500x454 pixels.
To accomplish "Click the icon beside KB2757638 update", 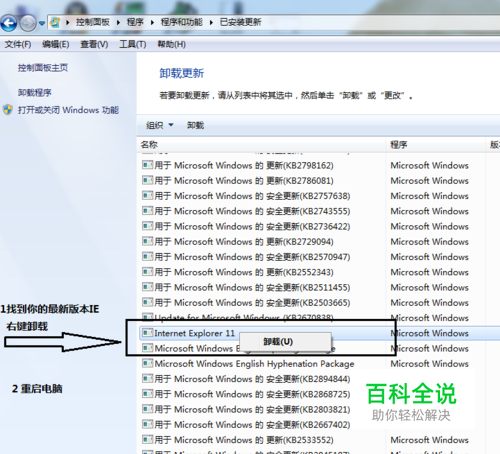I will pos(147,195).
